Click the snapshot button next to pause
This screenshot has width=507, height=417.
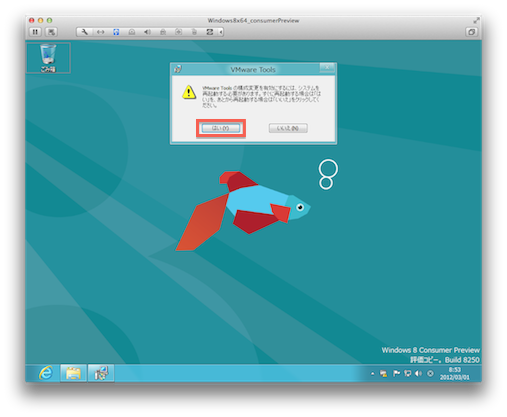[51, 32]
